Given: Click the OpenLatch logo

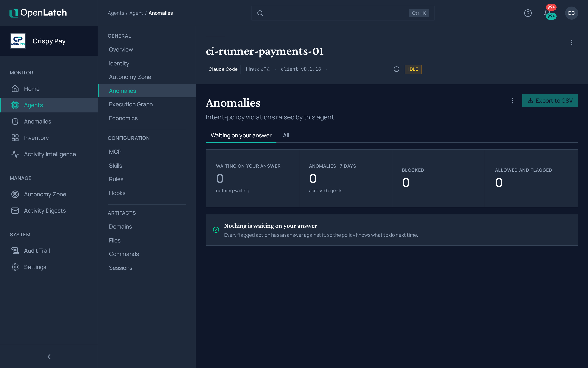Looking at the screenshot, I should [38, 13].
